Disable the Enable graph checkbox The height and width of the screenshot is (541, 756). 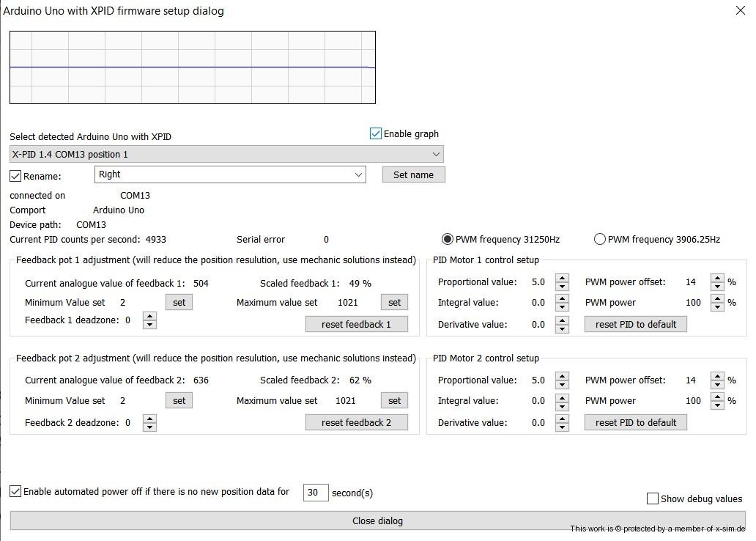(x=376, y=133)
